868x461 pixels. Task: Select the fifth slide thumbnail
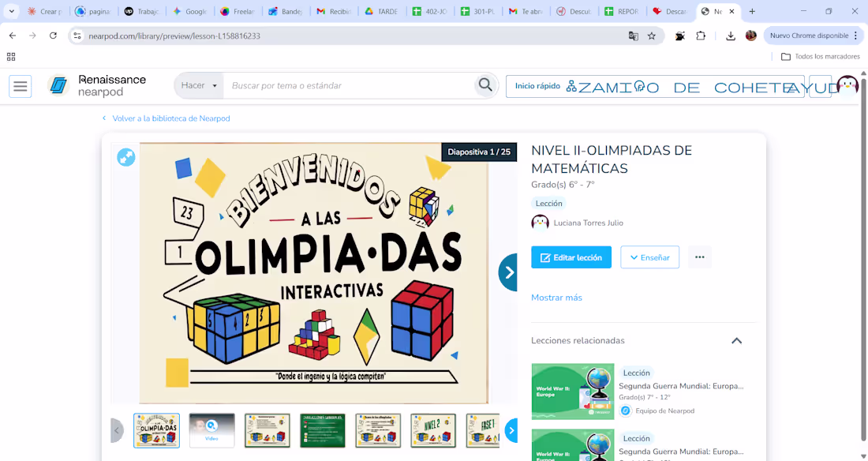tap(378, 430)
